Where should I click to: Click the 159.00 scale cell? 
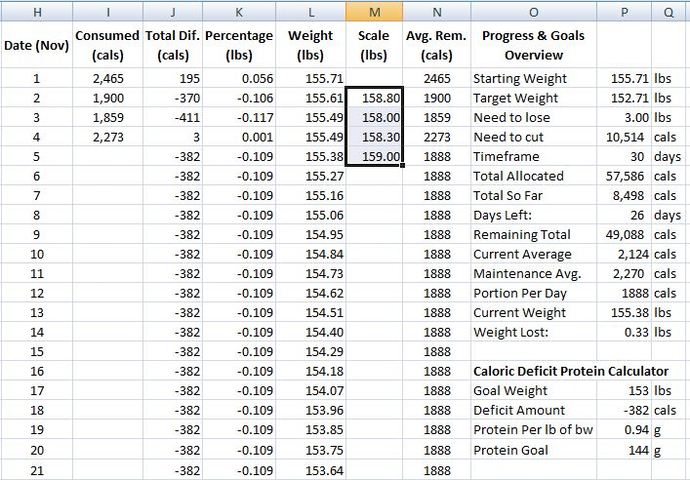(374, 156)
